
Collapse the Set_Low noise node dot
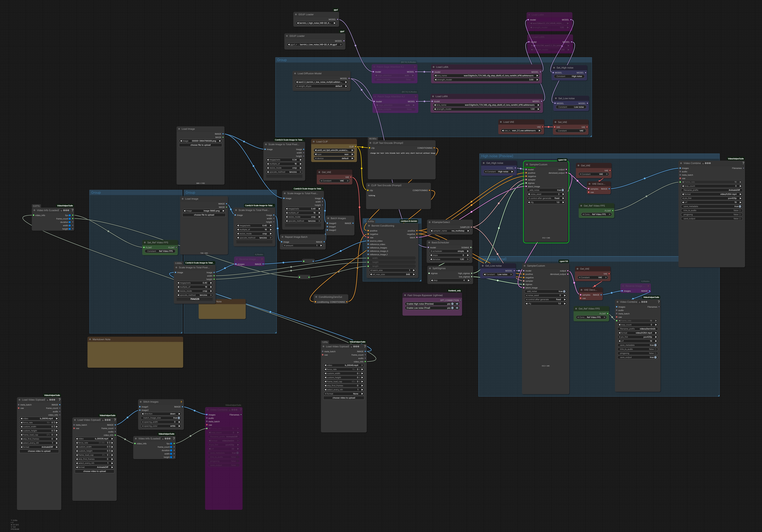coord(556,99)
